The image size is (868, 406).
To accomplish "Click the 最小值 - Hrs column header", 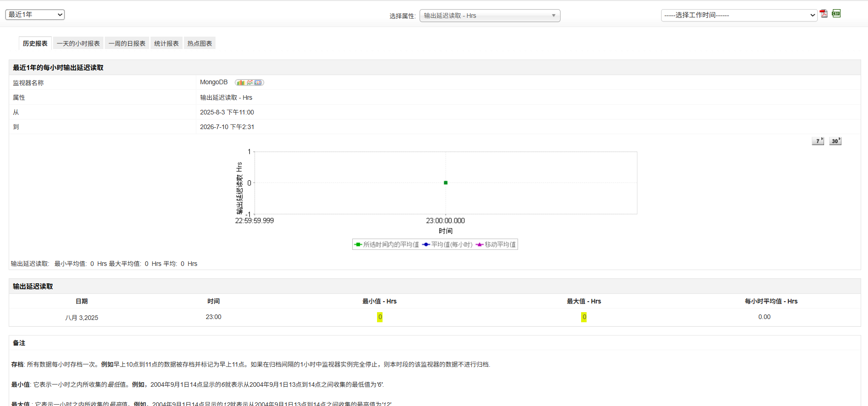I will 379,301.
